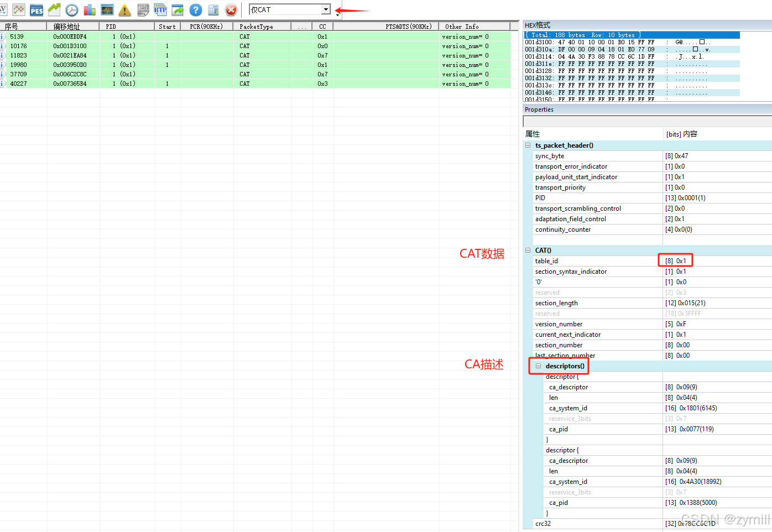Select the table_id property row
This screenshot has width=772, height=532.
[x=652, y=261]
